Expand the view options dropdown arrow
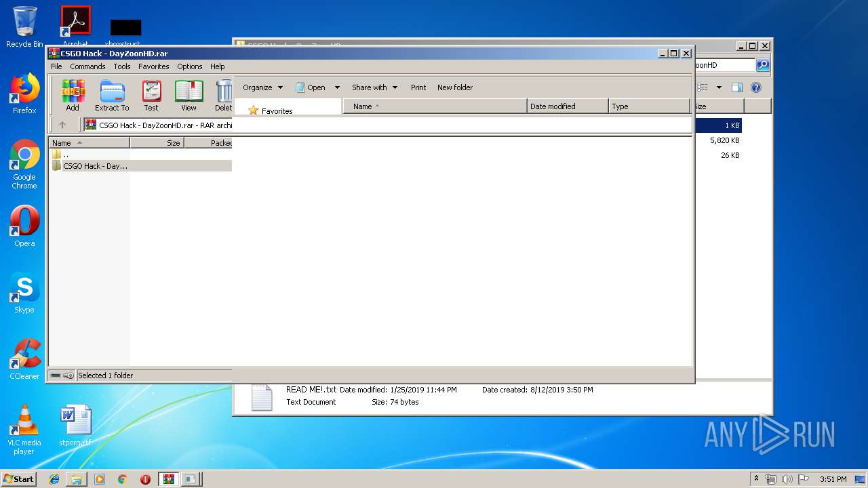The height and width of the screenshot is (488, 868). [x=719, y=87]
